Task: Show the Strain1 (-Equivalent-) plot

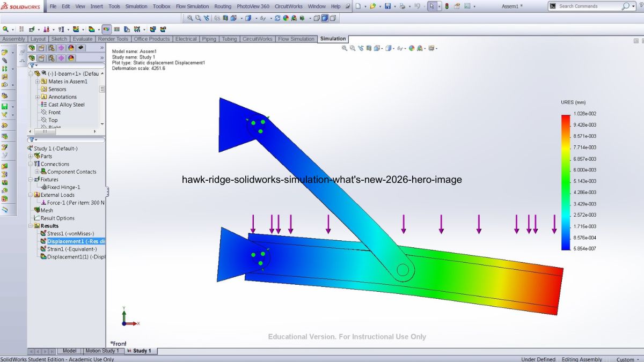Action: click(x=71, y=249)
